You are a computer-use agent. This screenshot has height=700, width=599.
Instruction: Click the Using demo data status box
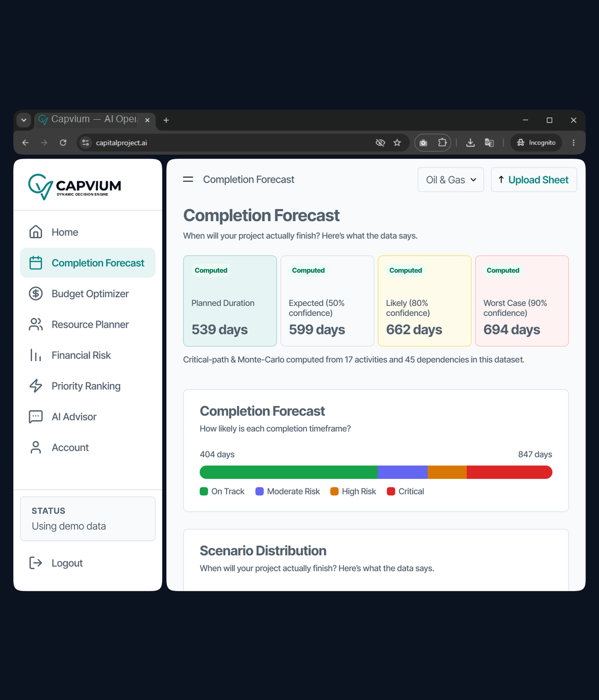point(88,519)
